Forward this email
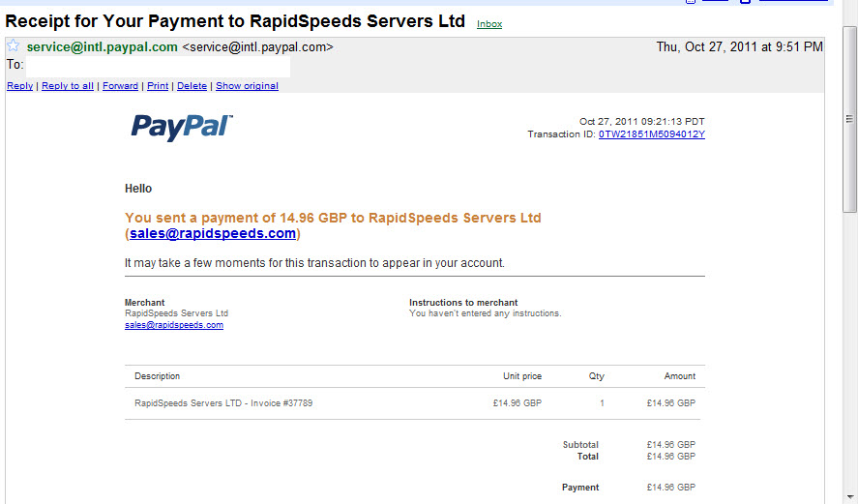This screenshot has width=858, height=504. pos(120,86)
